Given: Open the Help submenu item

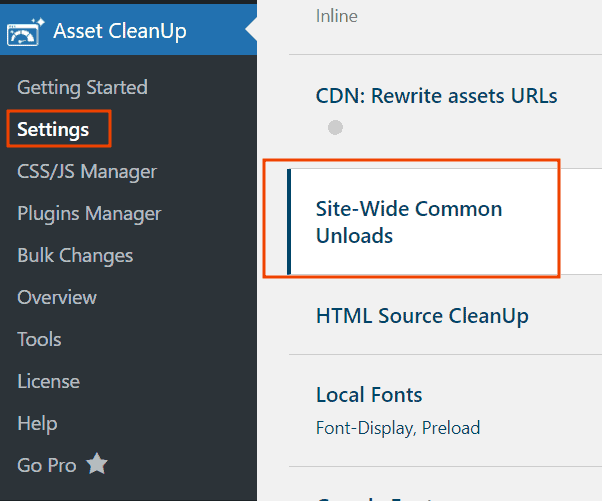Looking at the screenshot, I should pyautogui.click(x=37, y=424).
